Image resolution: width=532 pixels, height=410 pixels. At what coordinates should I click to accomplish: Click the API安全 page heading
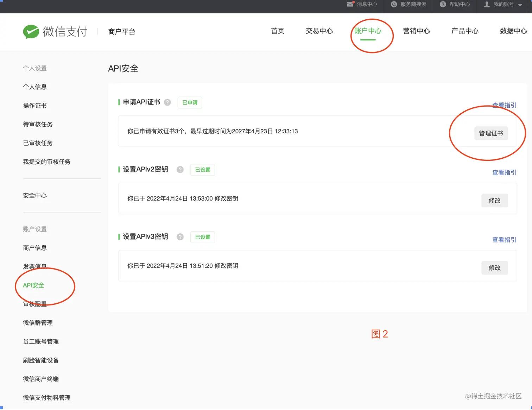tap(123, 69)
